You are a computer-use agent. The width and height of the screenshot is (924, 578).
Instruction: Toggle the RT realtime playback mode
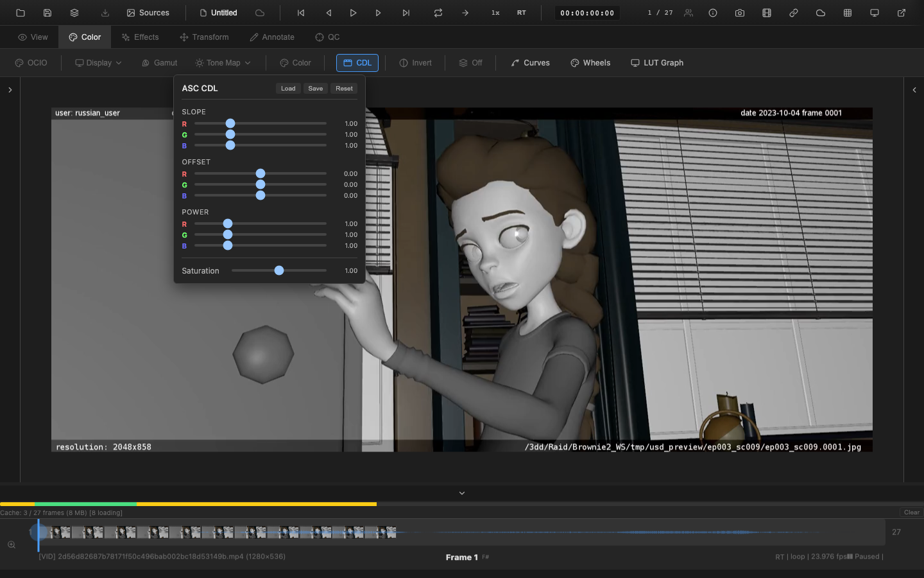521,13
